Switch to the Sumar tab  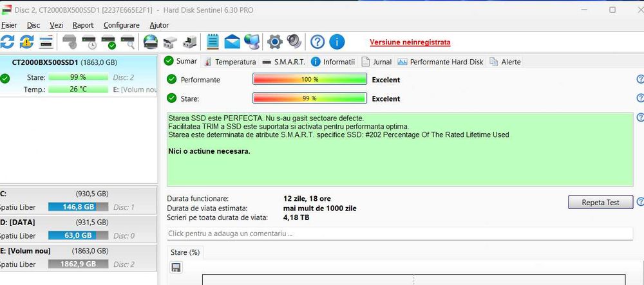[x=181, y=61]
